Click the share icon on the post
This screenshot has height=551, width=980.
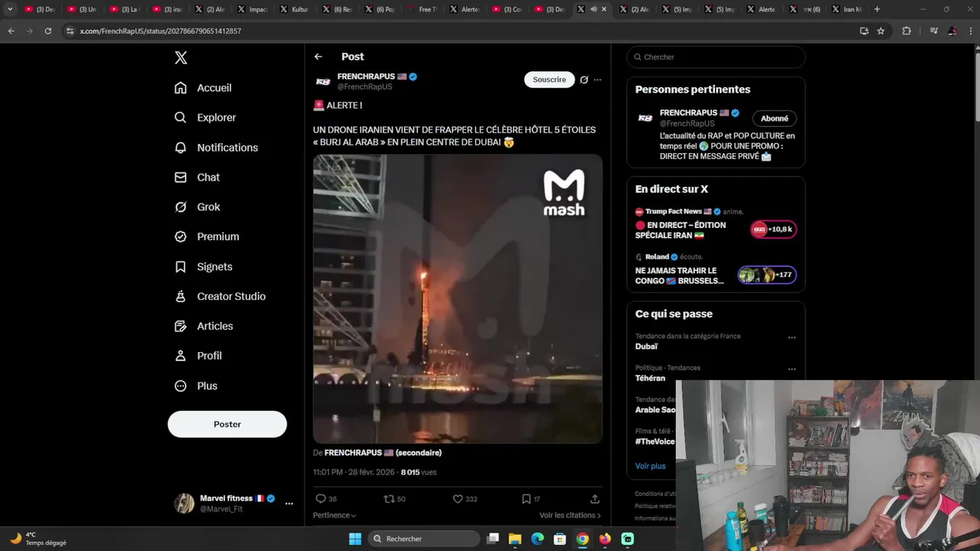pyautogui.click(x=595, y=499)
